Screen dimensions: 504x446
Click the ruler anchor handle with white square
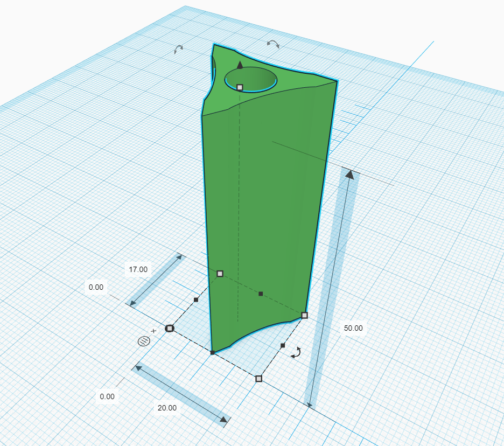coord(170,328)
